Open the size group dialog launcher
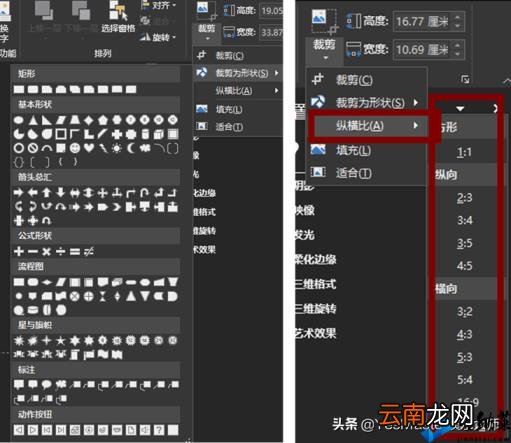 click(x=465, y=79)
